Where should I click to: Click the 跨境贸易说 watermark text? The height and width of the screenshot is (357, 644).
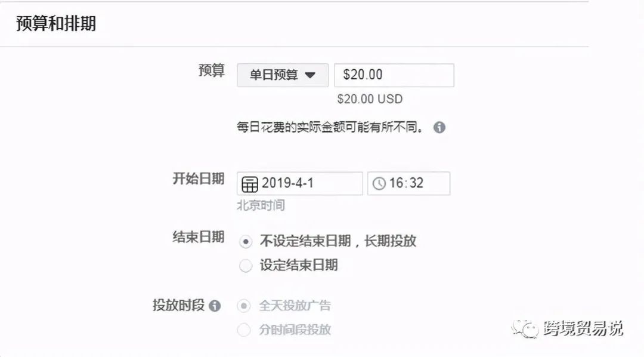tap(583, 328)
